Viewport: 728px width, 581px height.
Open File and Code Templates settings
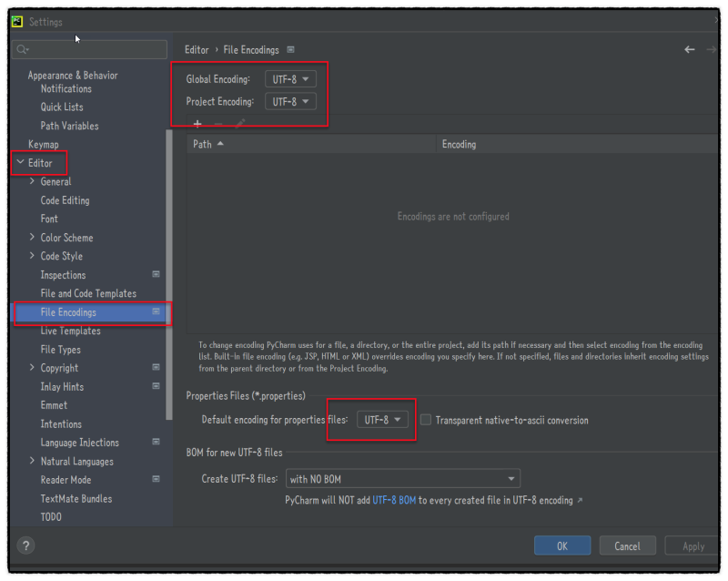pos(88,293)
